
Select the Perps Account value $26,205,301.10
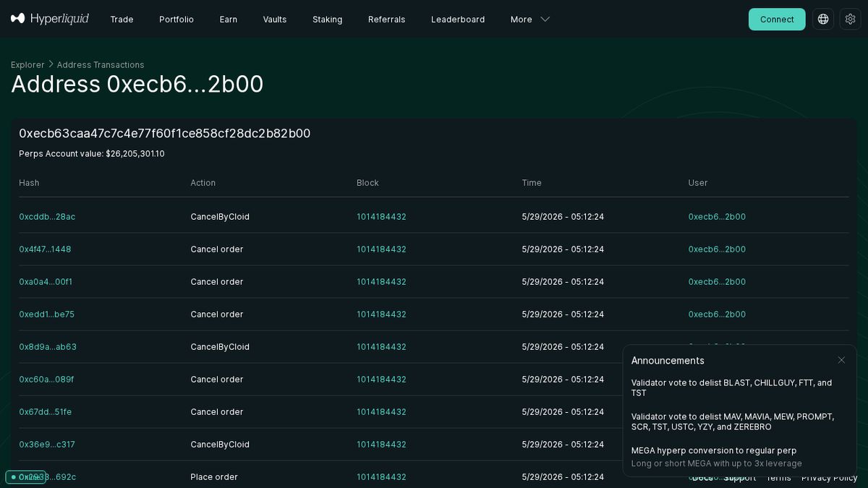[92, 154]
